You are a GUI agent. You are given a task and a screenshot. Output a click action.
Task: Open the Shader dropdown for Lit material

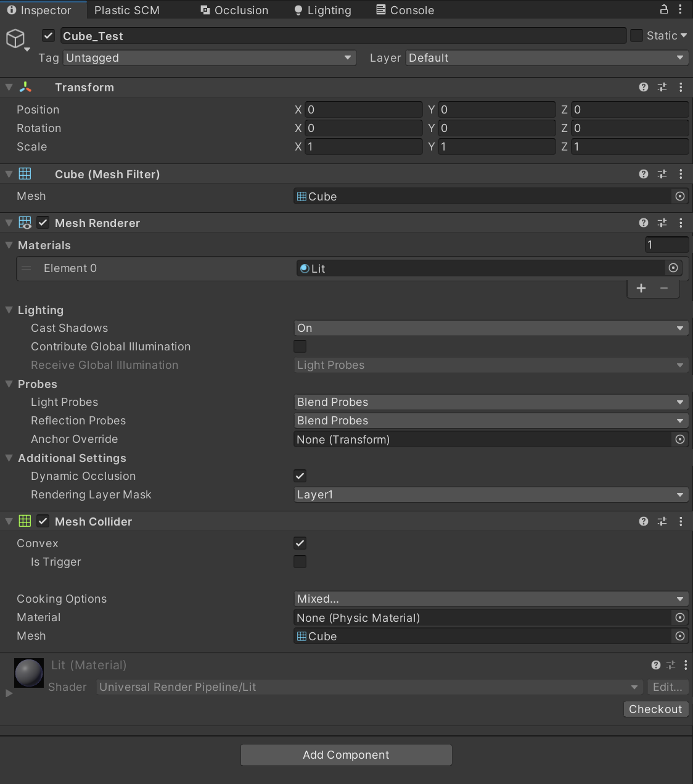point(370,687)
